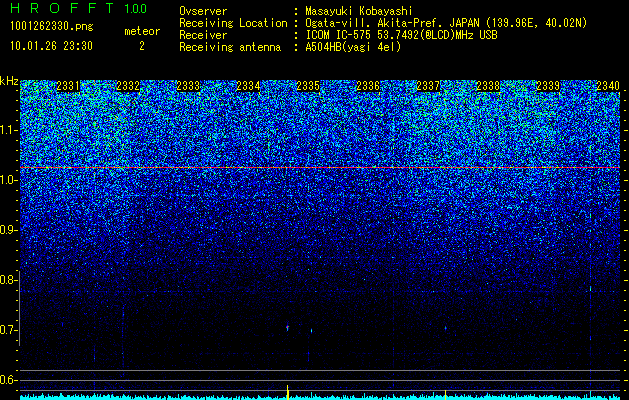629x400 pixels.
Task: Click the Receiving antenna field label
Action: 230,47
